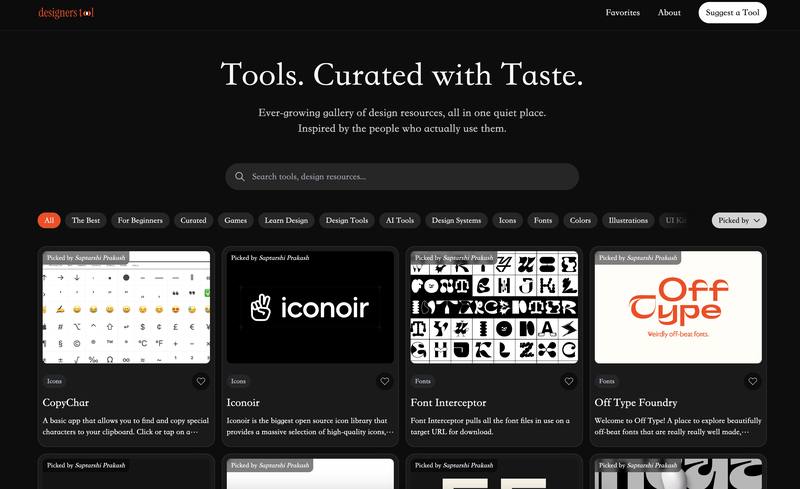Click the Suggest a Tool button
800x489 pixels.
tap(732, 13)
